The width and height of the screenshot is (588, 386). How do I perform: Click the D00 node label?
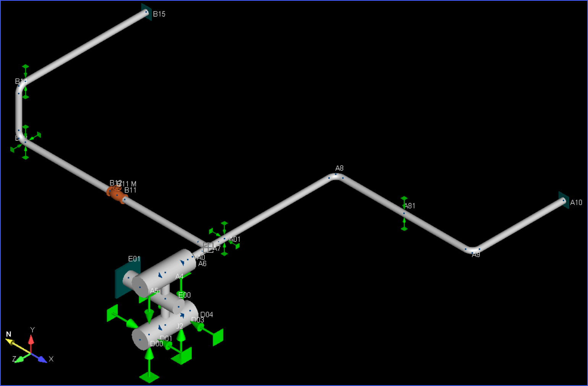tap(157, 344)
